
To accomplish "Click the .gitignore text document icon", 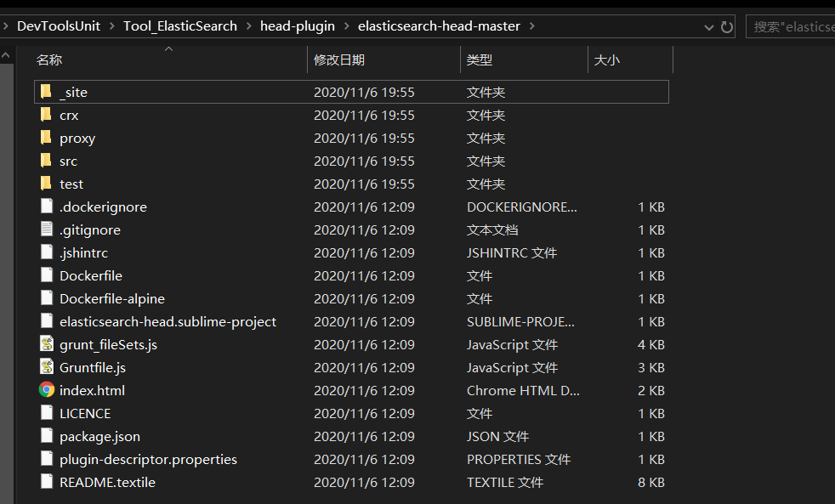I will (47, 229).
